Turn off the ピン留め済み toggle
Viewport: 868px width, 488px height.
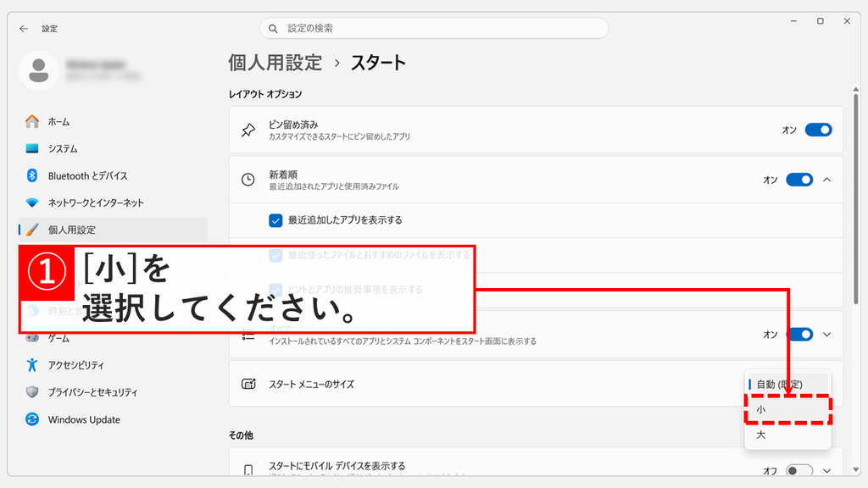(x=818, y=130)
